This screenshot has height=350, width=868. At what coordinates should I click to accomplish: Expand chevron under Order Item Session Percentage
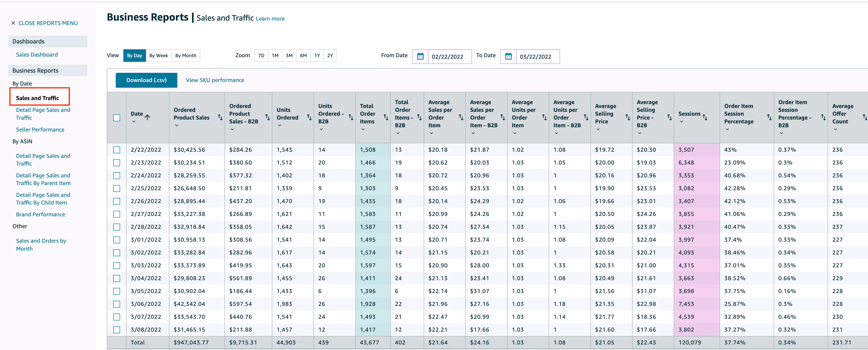[727, 130]
